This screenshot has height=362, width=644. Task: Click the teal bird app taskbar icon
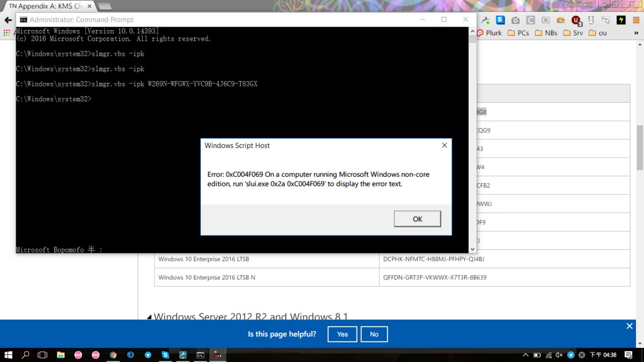point(183,354)
